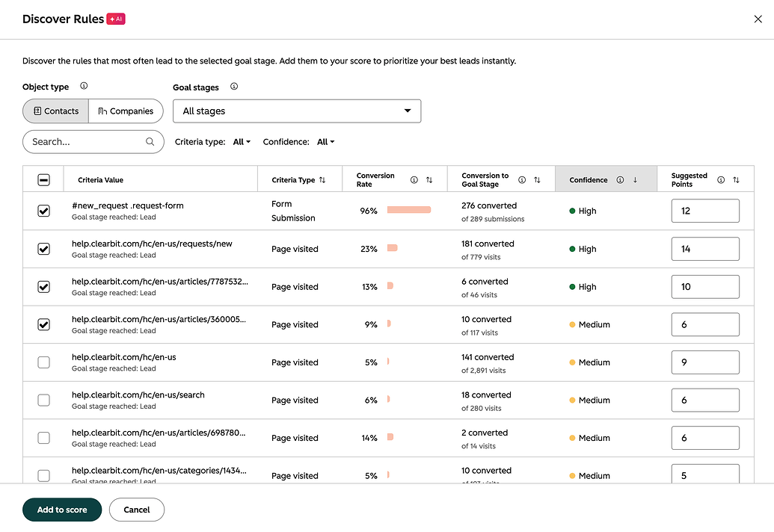Click 'of 2,891 visits' text
Image resolution: width=774 pixels, height=532 pixels.
pos(483,371)
